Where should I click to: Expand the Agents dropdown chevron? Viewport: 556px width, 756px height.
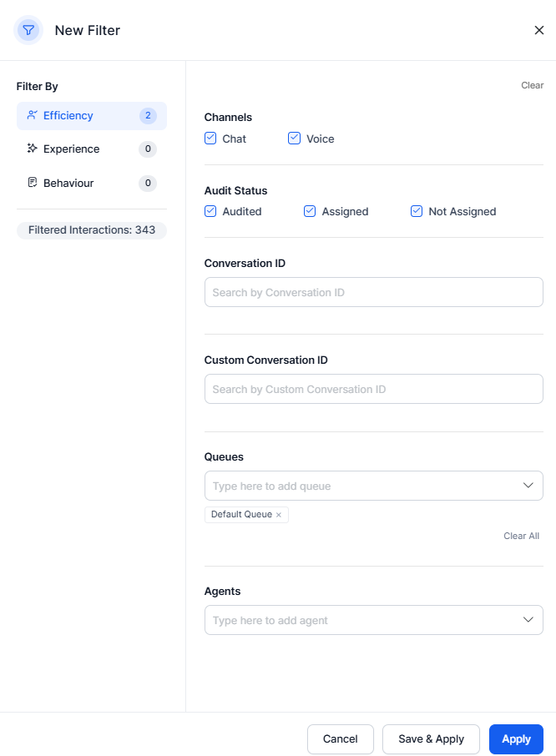[528, 620]
